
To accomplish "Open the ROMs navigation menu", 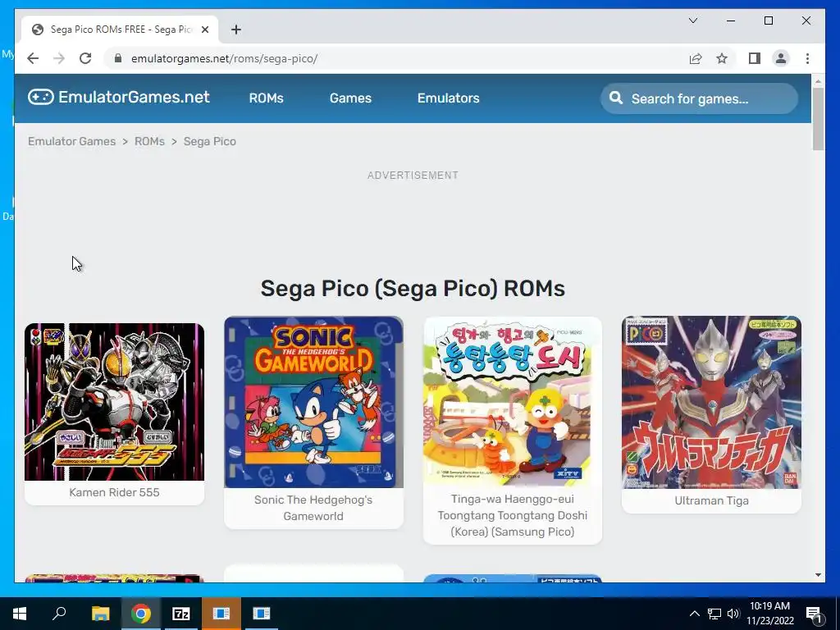I will [267, 98].
